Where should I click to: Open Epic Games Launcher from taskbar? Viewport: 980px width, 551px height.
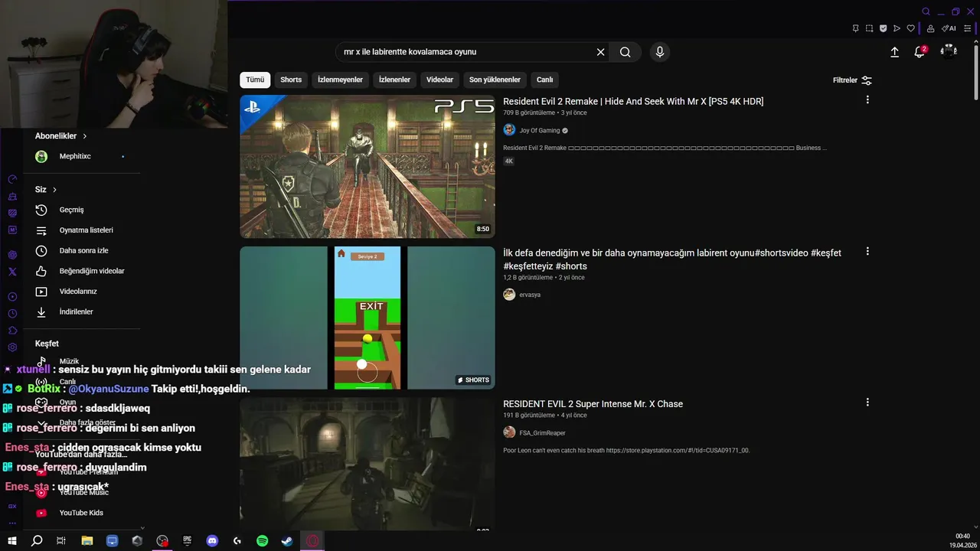pyautogui.click(x=187, y=541)
